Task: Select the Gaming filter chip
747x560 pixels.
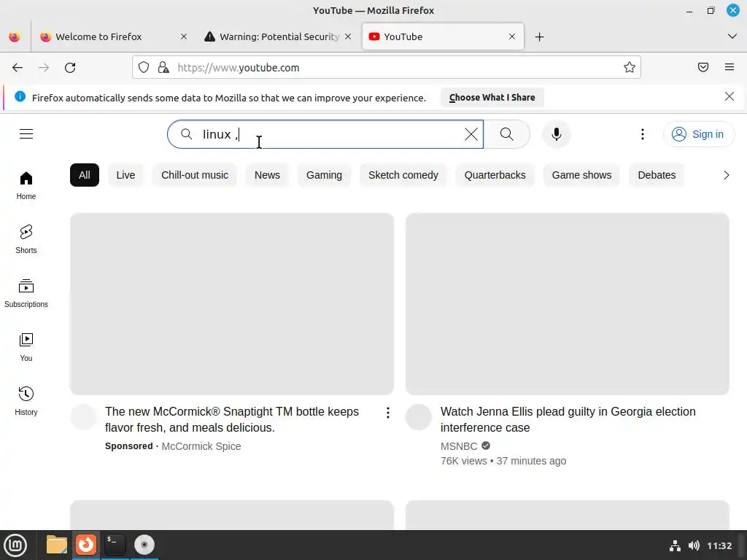Action: coord(324,175)
